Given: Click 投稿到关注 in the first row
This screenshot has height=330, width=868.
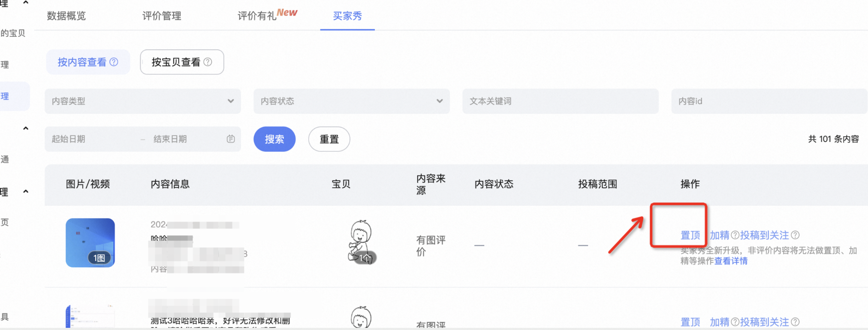Looking at the screenshot, I should coord(765,235).
